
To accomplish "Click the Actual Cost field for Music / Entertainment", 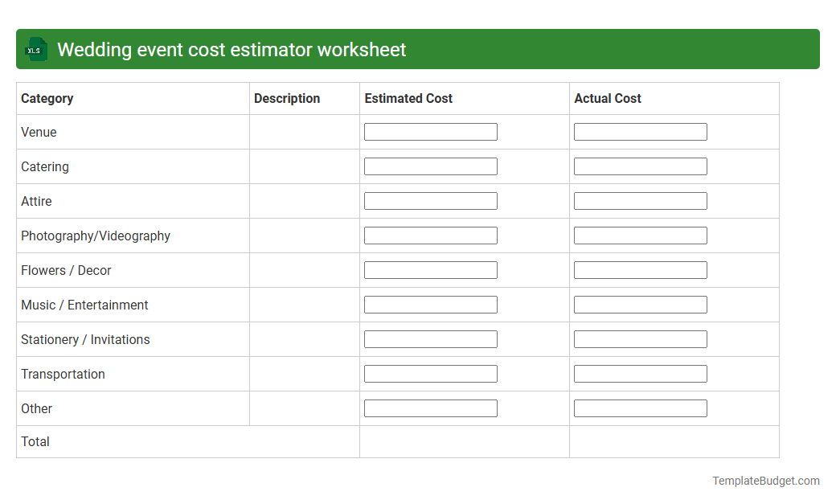I will (640, 304).
